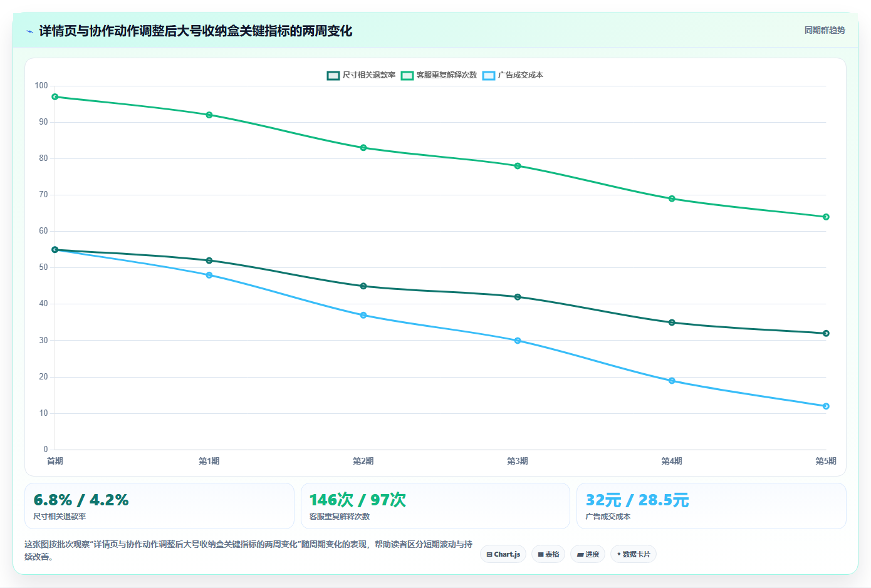Click the 同期群趋势 label at top right
The height and width of the screenshot is (588, 871).
(825, 30)
